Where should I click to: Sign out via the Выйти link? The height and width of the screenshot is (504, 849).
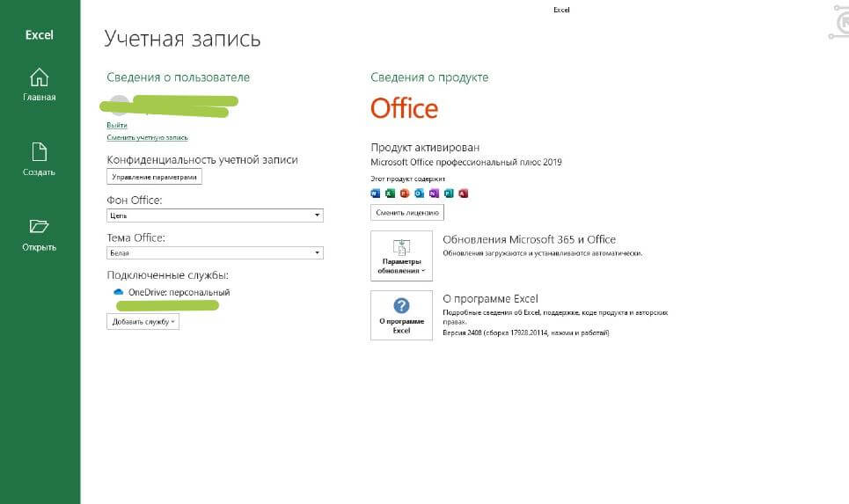coord(117,125)
